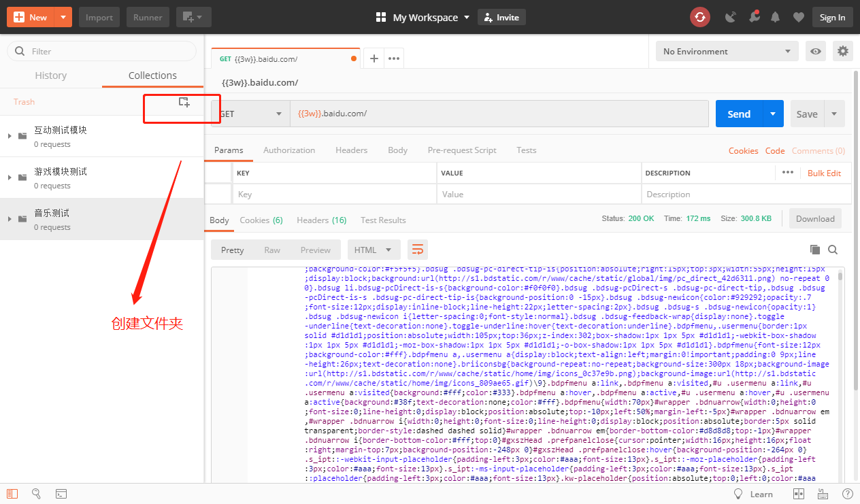This screenshot has width=860, height=504.
Task: Open the new window button with plus
Action: click(194, 17)
